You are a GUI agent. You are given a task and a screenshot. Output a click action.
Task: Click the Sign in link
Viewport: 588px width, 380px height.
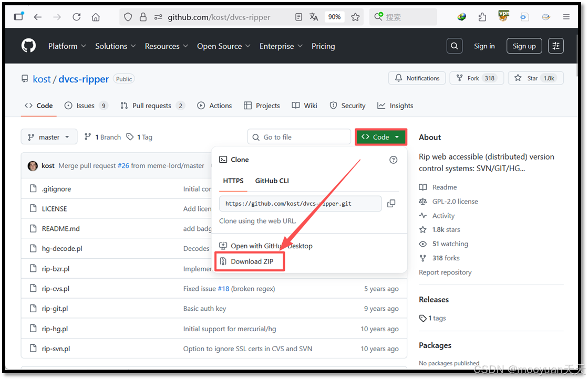(x=484, y=46)
